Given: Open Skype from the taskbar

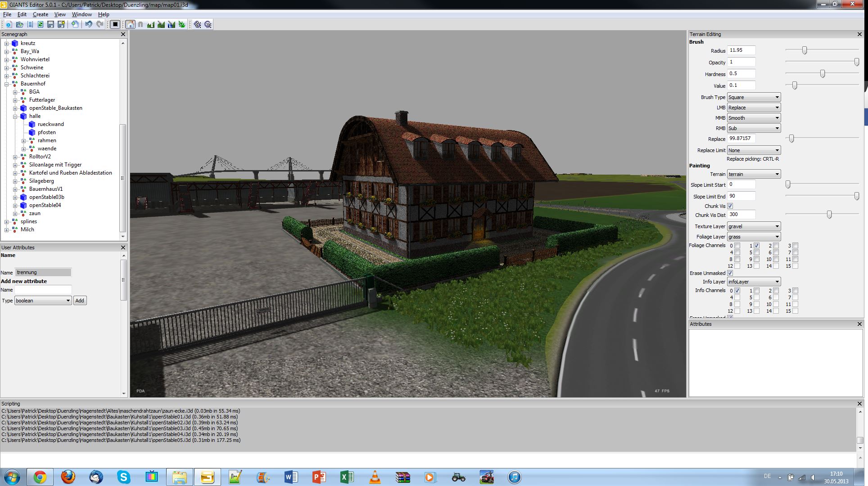Looking at the screenshot, I should coord(124,477).
